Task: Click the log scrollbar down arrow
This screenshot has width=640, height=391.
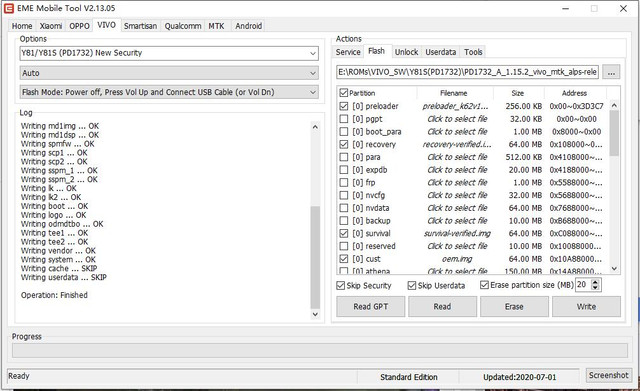Action: pos(315,314)
